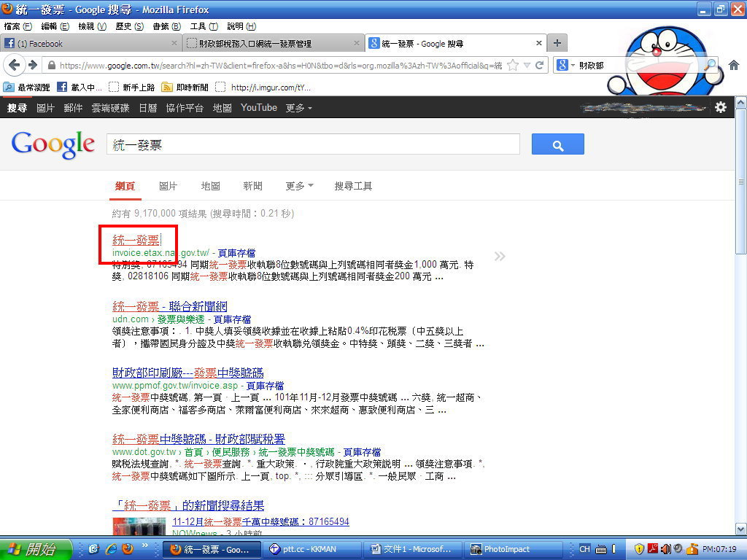Screen dimensions: 747x560
Task: Open the Facebook 載入中 bookmark
Action: [80, 87]
